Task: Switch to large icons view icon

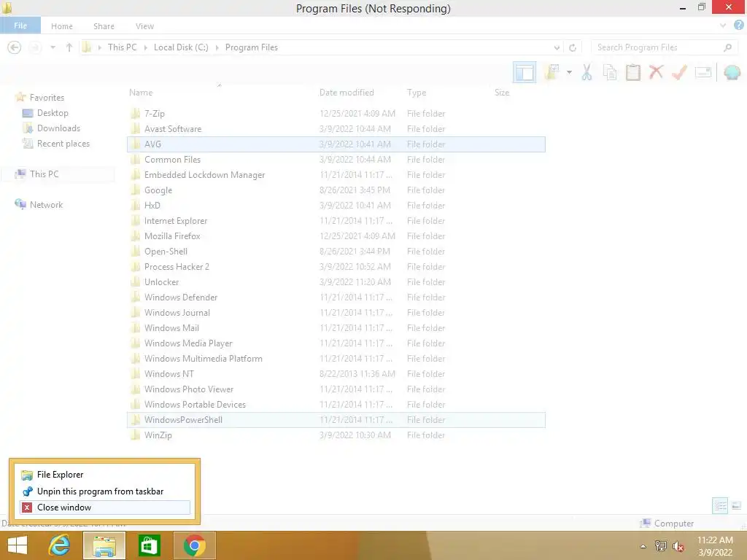Action: (736, 505)
